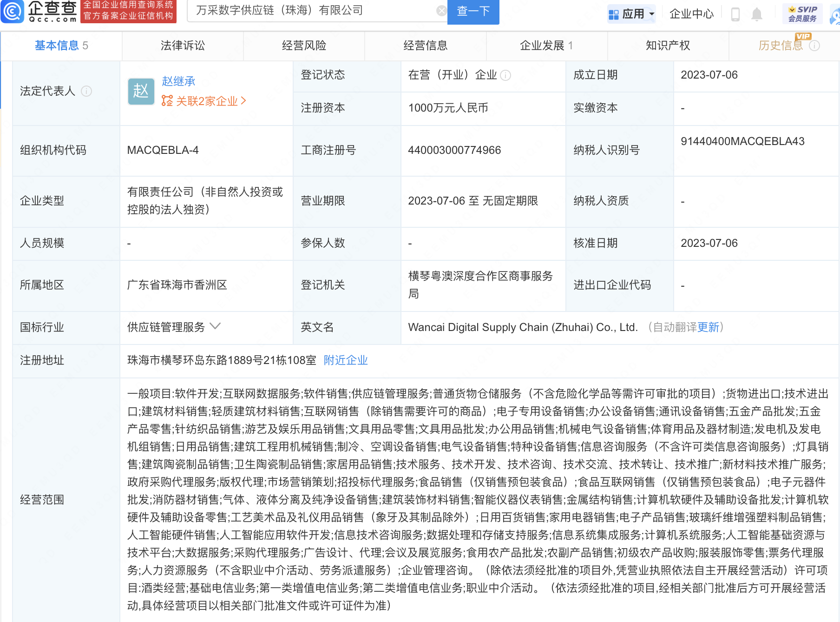
Task: Click 附近企业 link by registered address
Action: pyautogui.click(x=346, y=360)
